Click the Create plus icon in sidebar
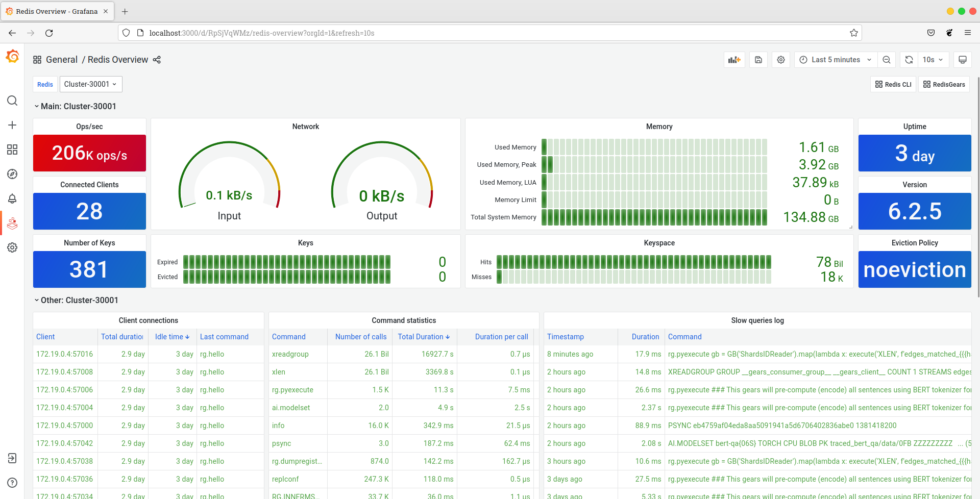The image size is (980, 499). (12, 125)
